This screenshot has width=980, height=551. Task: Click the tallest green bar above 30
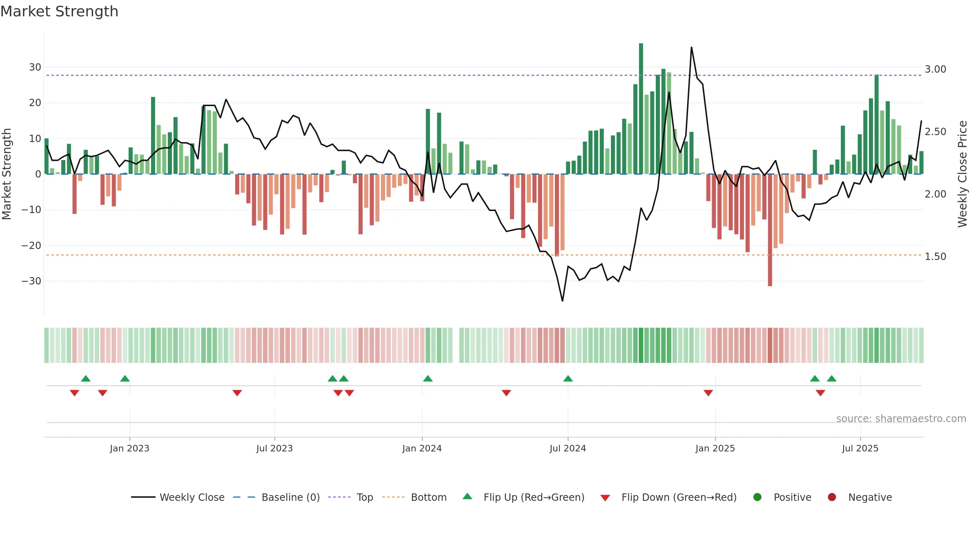coord(641,108)
